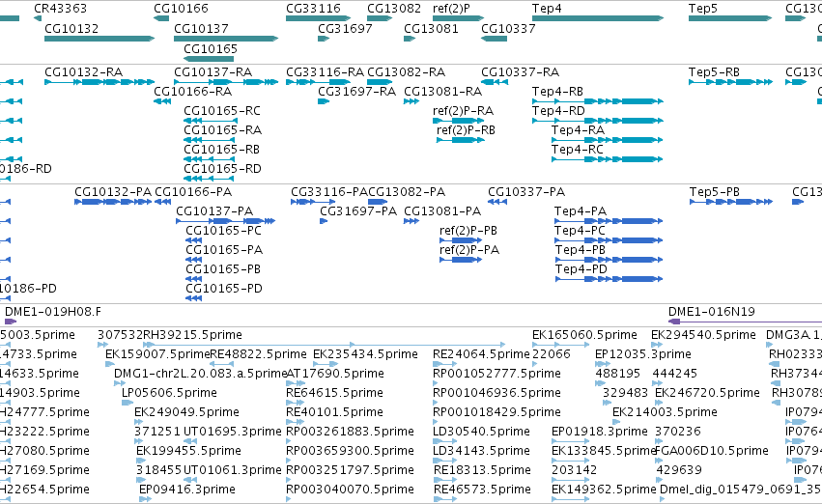822x504 pixels.
Task: Select transcript CG31697-RA
Action: click(x=357, y=91)
